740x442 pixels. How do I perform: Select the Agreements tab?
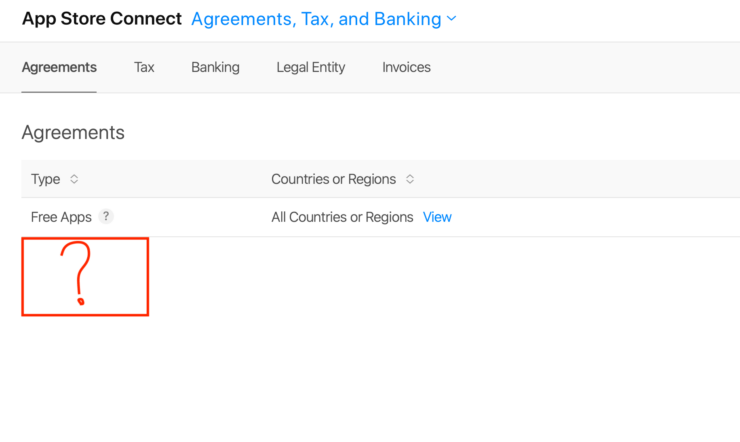click(59, 67)
